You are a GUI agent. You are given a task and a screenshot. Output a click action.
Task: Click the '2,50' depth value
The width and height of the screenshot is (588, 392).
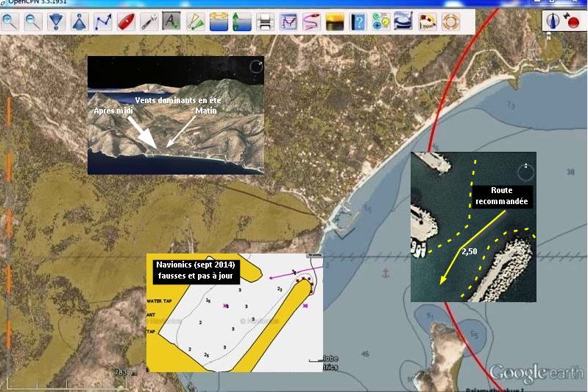coord(470,251)
